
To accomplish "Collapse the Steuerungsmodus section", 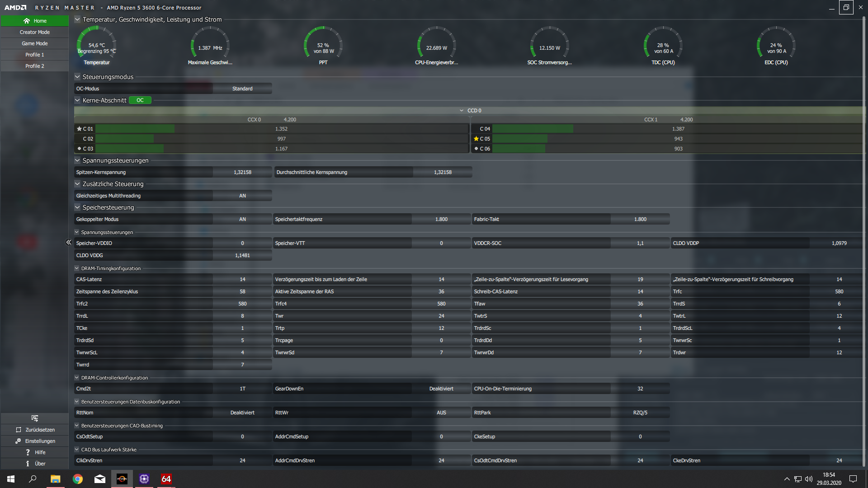I will coord(77,77).
